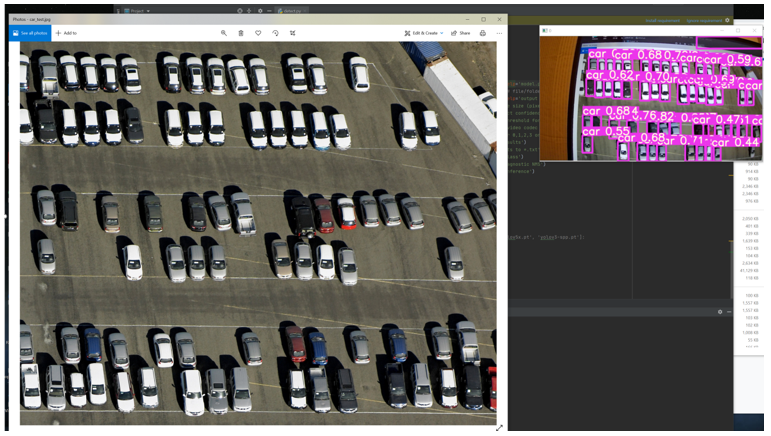Click the Ignore requirement link in PyCharm
771x436 pixels.
click(x=704, y=21)
